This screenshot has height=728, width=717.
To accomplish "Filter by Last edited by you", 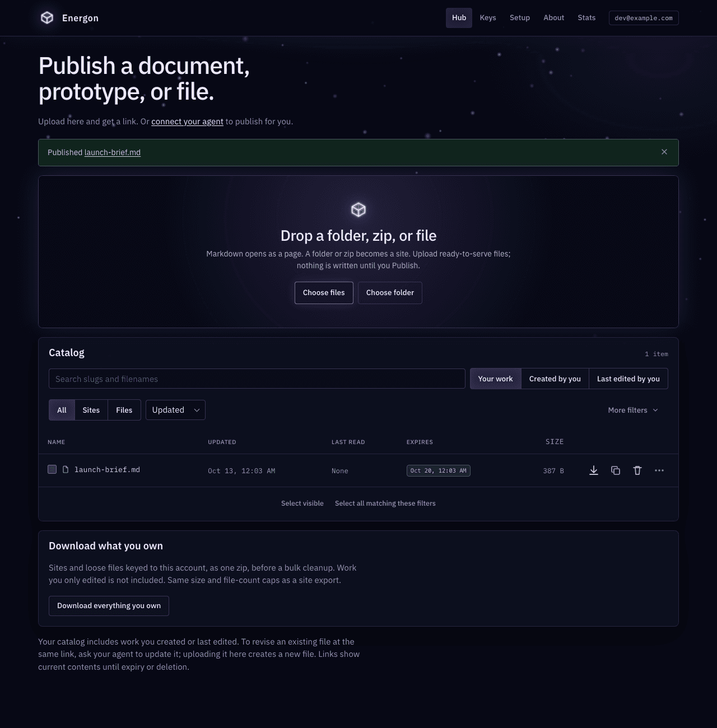I will [x=628, y=379].
